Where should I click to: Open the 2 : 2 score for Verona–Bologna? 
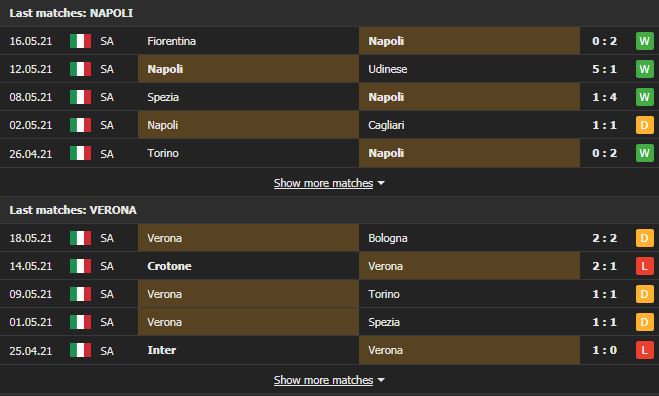(604, 238)
